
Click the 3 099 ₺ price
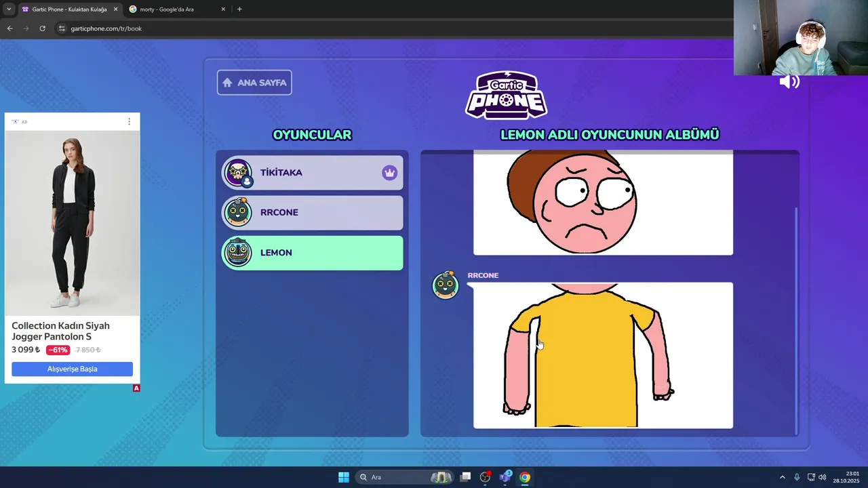(26, 350)
